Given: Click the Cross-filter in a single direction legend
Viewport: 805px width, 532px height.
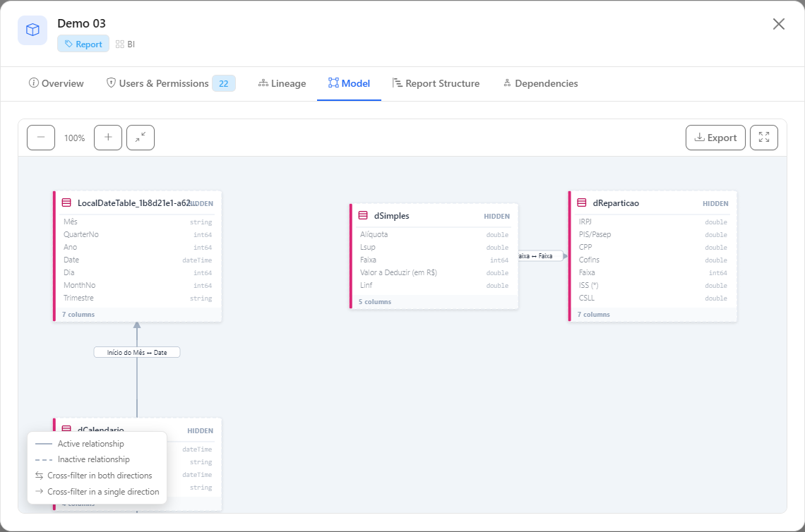Looking at the screenshot, I should click(x=97, y=492).
